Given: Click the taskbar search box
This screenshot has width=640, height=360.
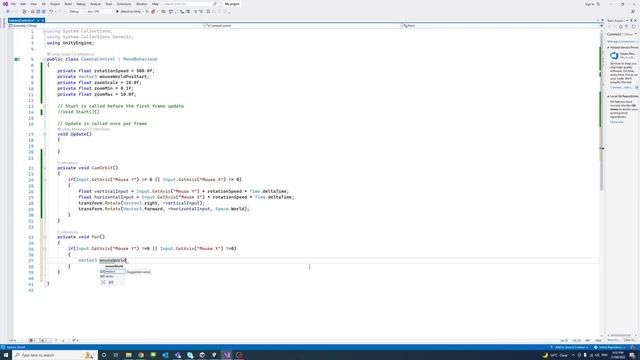Looking at the screenshot, I should (x=55, y=355).
